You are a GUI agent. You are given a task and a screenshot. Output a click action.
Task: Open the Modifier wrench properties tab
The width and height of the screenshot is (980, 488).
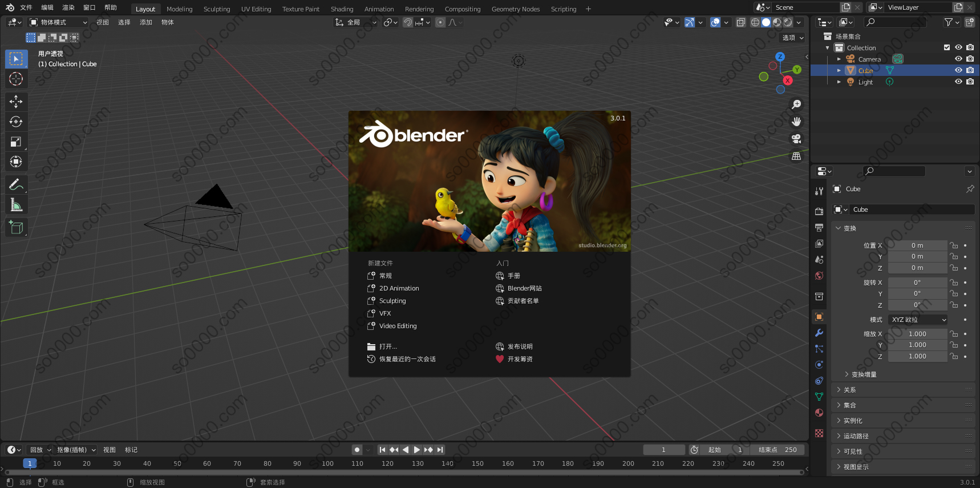tap(819, 333)
